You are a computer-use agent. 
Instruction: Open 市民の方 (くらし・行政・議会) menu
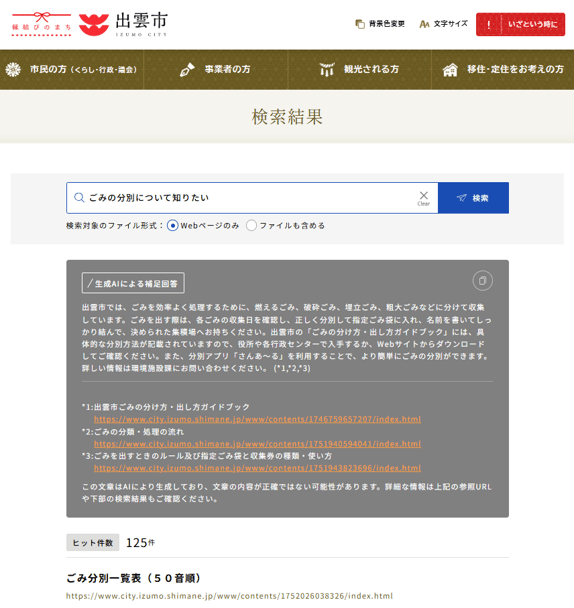72,70
